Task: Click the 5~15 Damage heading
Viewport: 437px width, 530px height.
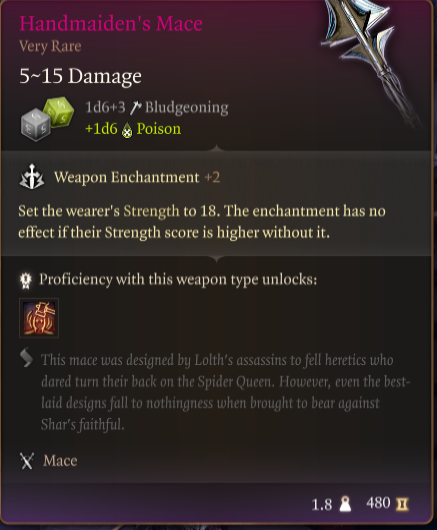Action: (80, 76)
